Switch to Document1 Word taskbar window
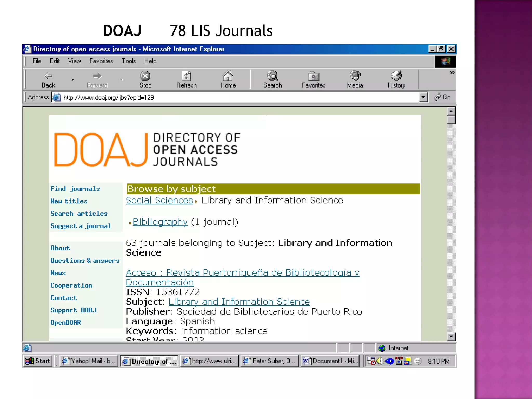The width and height of the screenshot is (532, 399). click(x=330, y=361)
